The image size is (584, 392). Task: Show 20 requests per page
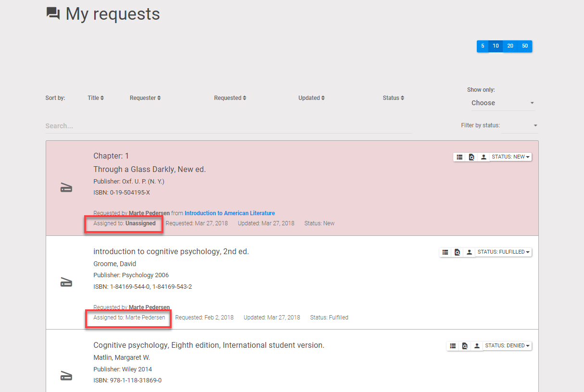click(x=510, y=46)
